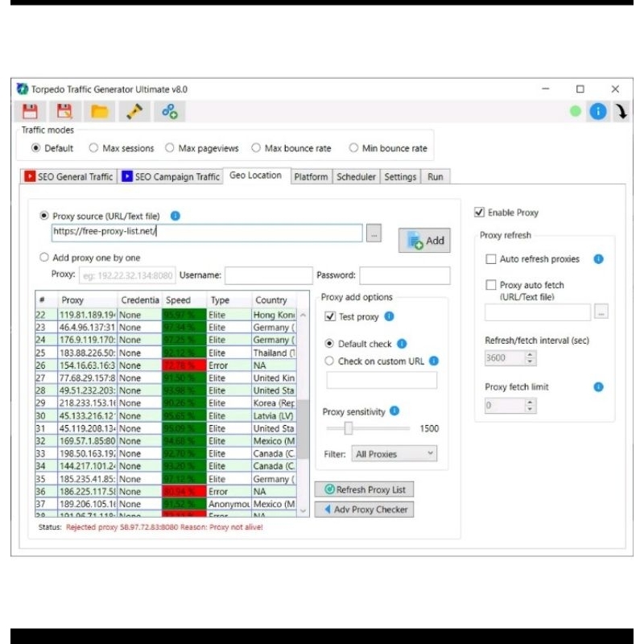Screen dimensions: 644x644
Task: Open the Filter All Proxies dropdown
Action: pyautogui.click(x=394, y=454)
